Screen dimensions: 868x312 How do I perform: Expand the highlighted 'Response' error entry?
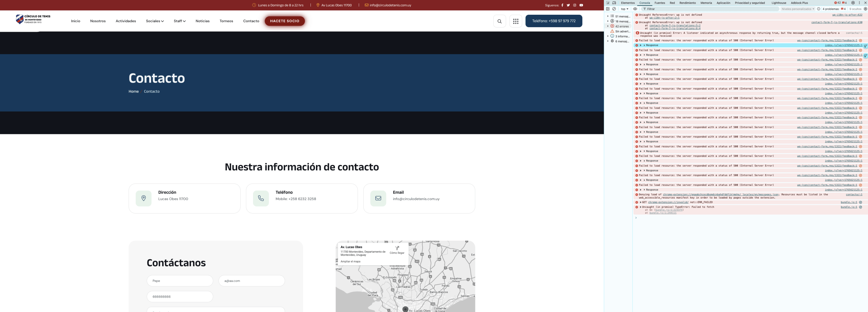[641, 45]
